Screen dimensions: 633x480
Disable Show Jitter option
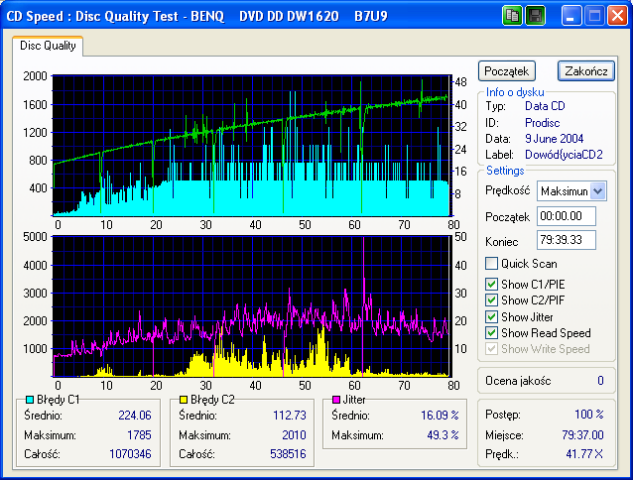tap(491, 317)
